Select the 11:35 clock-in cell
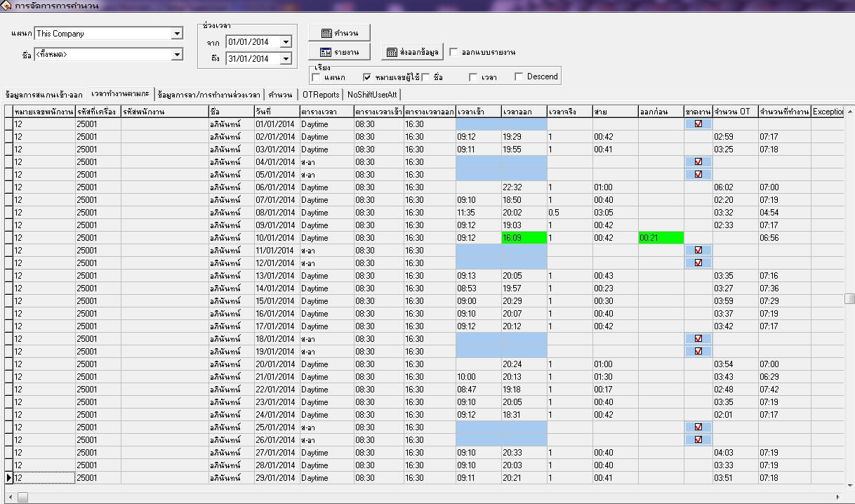Image resolution: width=855 pixels, height=504 pixels. tap(478, 213)
